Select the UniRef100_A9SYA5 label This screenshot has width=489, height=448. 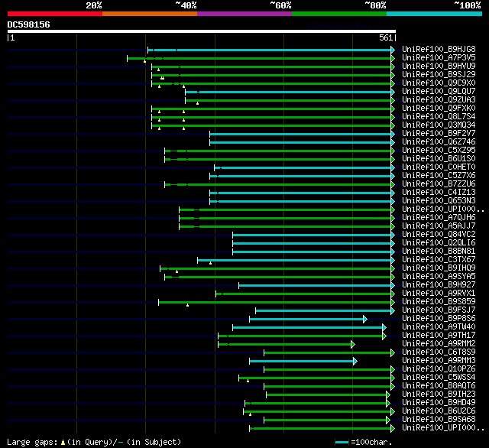439,277
